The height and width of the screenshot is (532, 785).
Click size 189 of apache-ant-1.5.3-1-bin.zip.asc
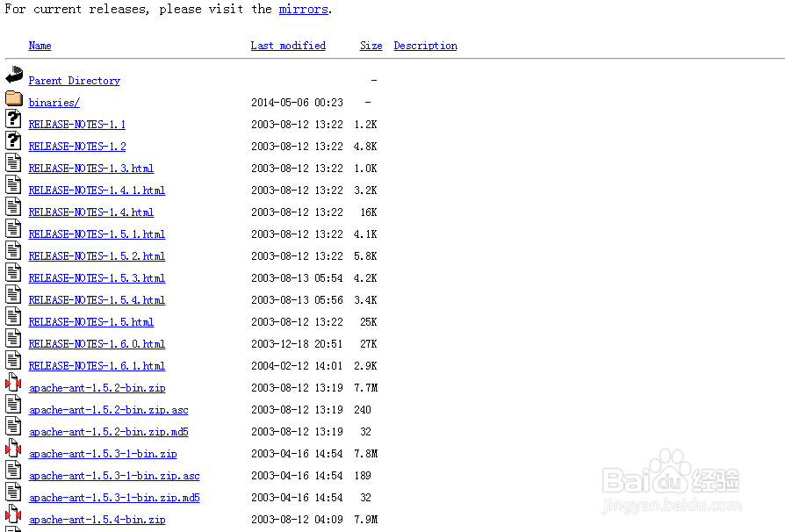pos(363,477)
